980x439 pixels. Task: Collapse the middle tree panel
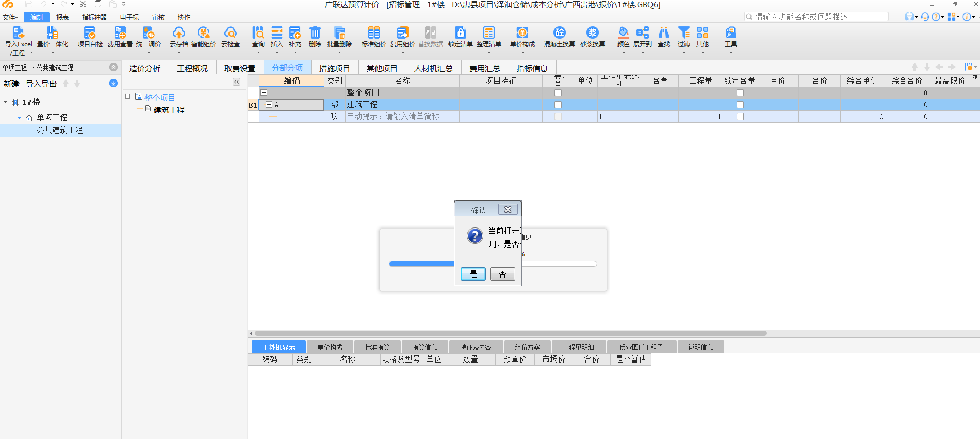(x=236, y=82)
